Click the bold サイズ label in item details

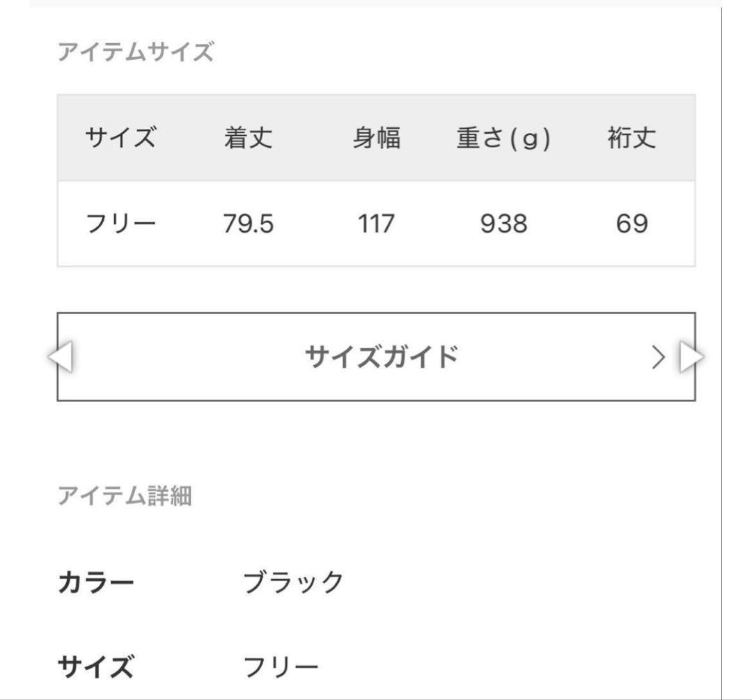(x=95, y=668)
